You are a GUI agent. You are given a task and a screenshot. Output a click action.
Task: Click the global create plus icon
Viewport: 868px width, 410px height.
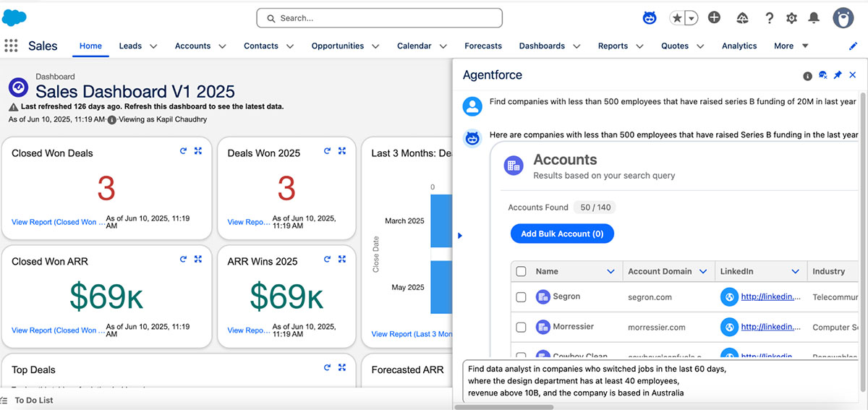coord(714,18)
